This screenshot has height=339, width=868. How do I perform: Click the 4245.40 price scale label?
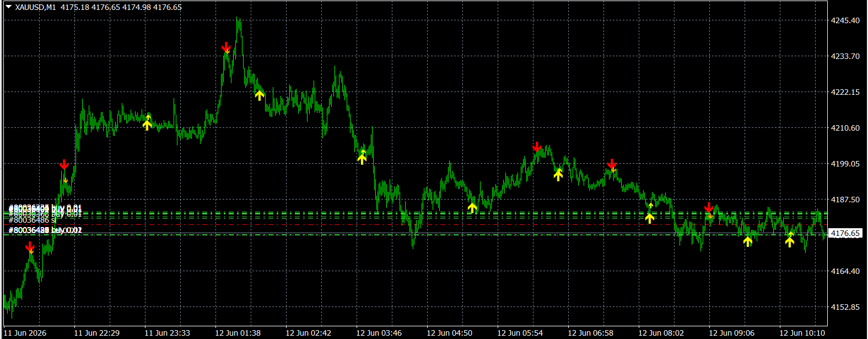point(845,20)
